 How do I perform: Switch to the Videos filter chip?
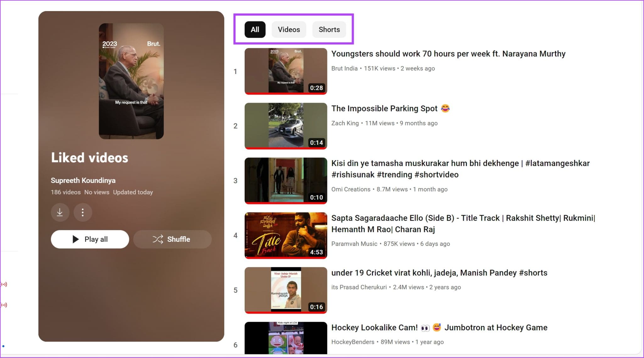pos(289,29)
